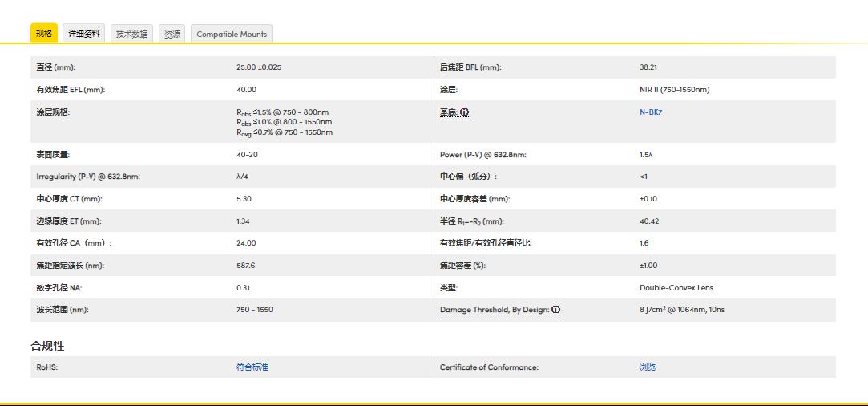Screen dimensions: 868x406
Task: Click the 38.21 back focal length value
Action: click(648, 67)
